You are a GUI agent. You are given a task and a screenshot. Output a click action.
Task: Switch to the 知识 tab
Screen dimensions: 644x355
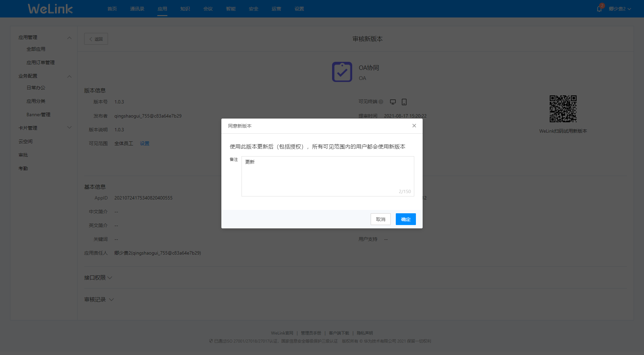(x=185, y=9)
